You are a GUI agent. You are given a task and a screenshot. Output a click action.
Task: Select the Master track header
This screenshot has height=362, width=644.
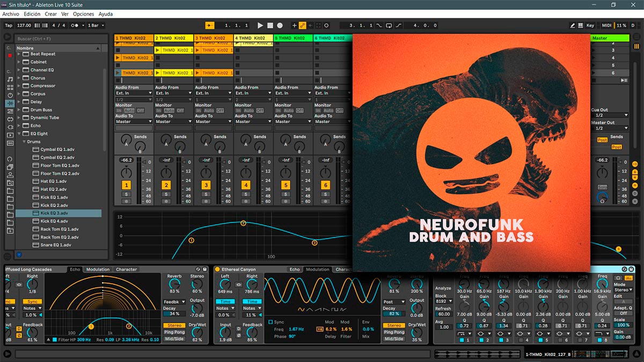coord(610,38)
